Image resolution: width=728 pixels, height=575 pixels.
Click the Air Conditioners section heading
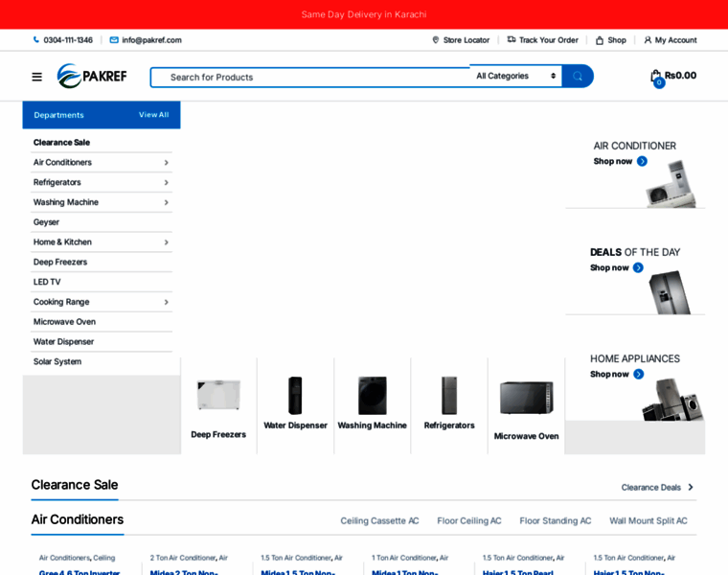point(78,519)
